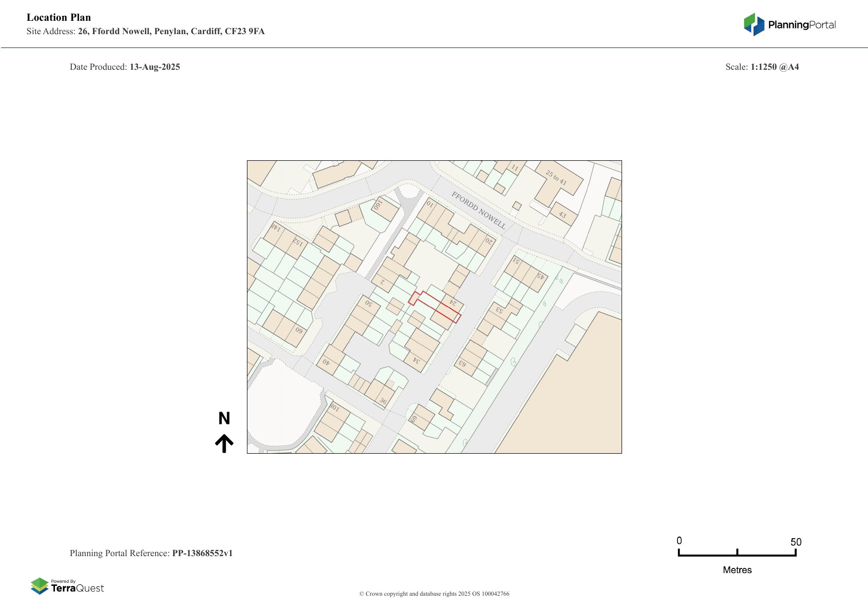Click the letter N compass marker
868x614 pixels.
pyautogui.click(x=224, y=419)
